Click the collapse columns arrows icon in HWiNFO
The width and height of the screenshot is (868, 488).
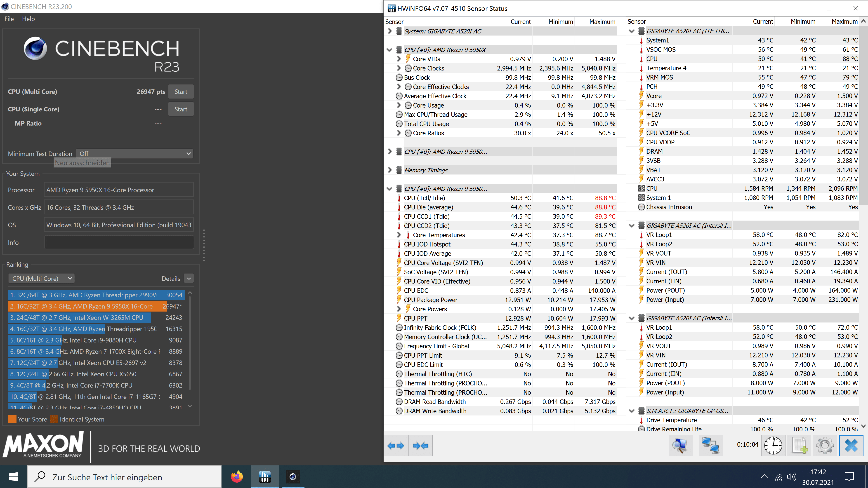[420, 446]
